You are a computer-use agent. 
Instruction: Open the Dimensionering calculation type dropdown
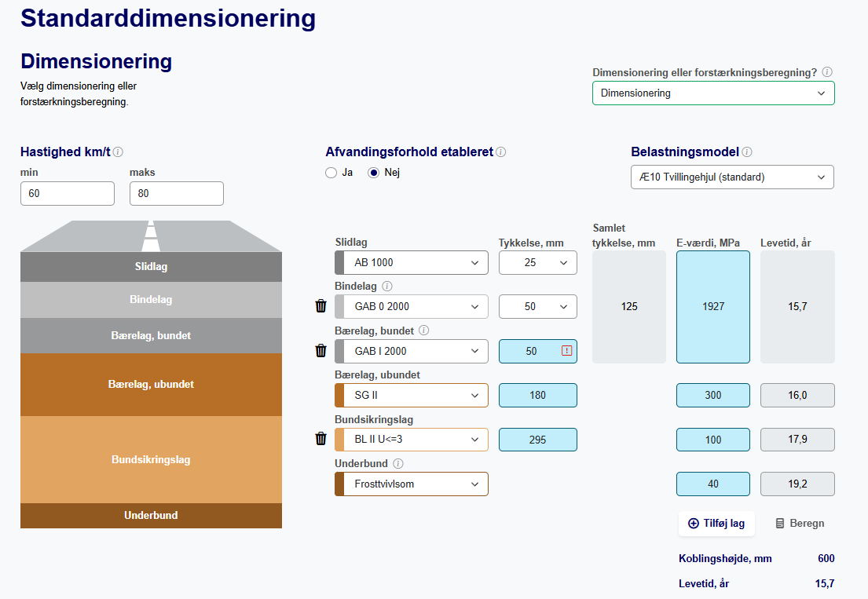(712, 93)
